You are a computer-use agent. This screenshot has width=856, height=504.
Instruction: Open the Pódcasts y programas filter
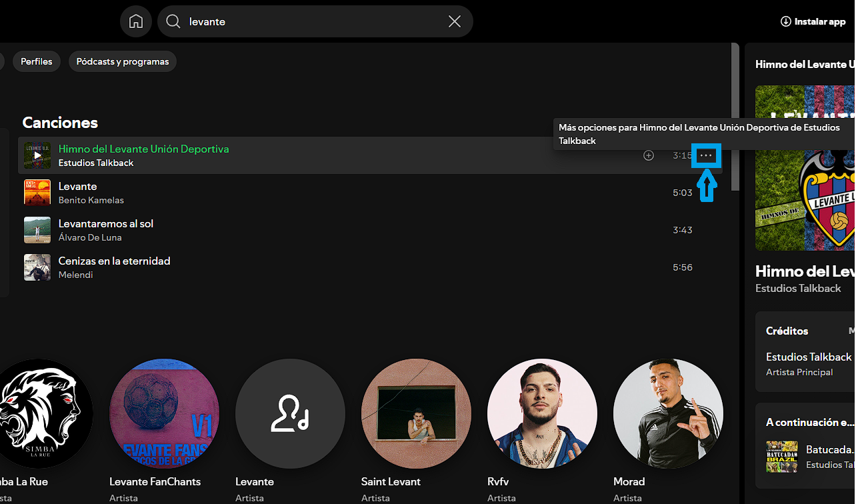(122, 61)
